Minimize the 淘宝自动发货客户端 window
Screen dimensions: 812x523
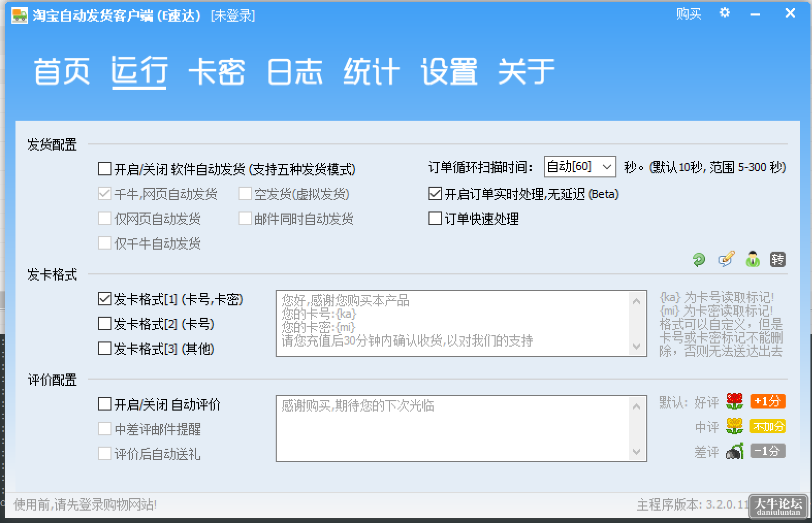click(x=755, y=14)
